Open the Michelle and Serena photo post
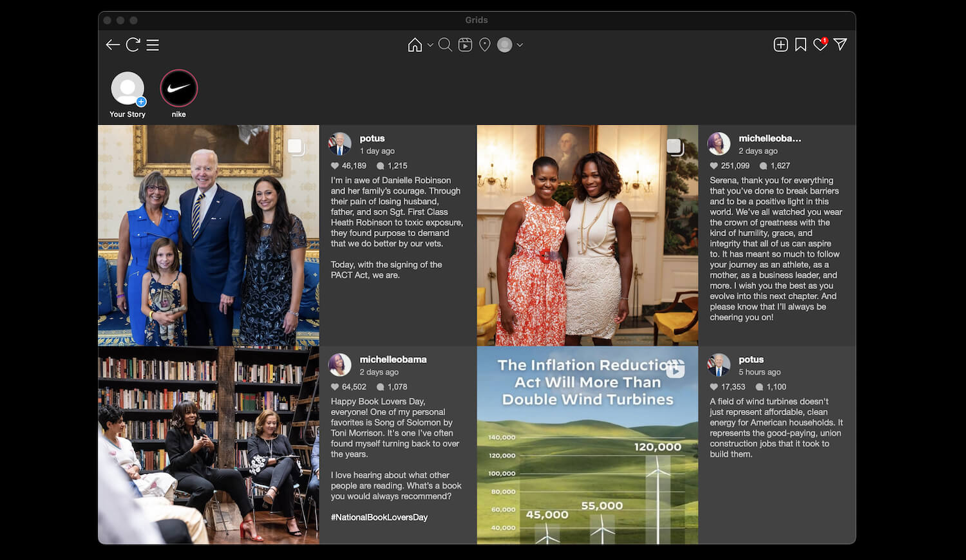The height and width of the screenshot is (560, 966). coord(587,236)
